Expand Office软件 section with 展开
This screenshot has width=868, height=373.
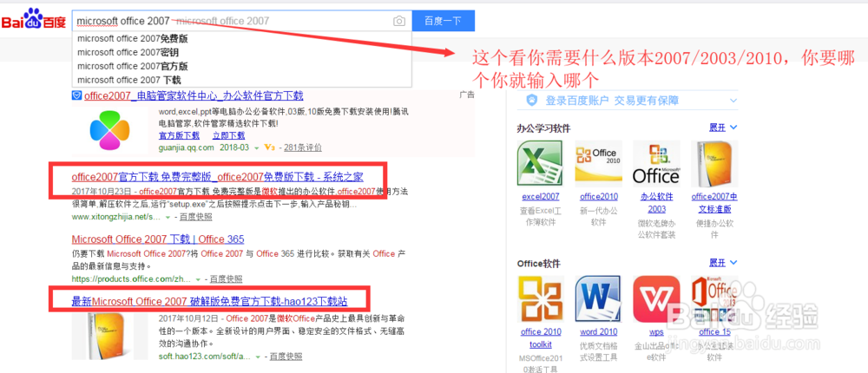[723, 262]
